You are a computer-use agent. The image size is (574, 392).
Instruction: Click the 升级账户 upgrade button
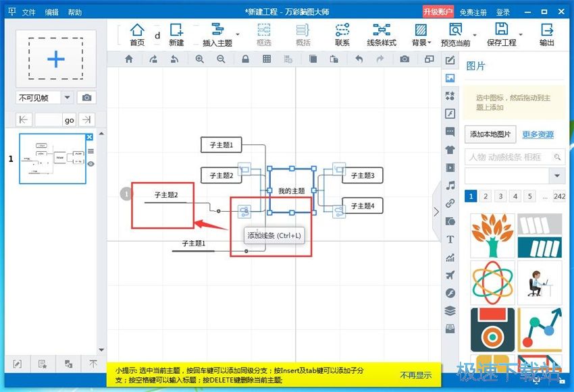coord(438,11)
